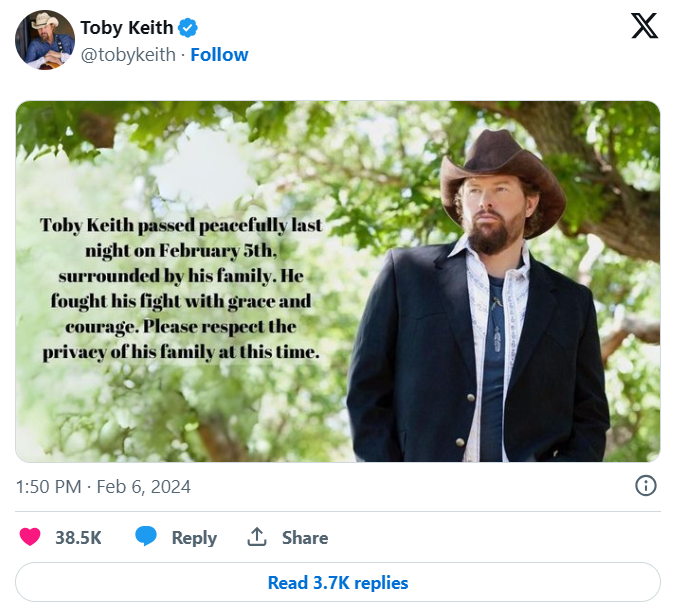The height and width of the screenshot is (613, 675).
Task: Open the X logo link
Action: coord(645,27)
